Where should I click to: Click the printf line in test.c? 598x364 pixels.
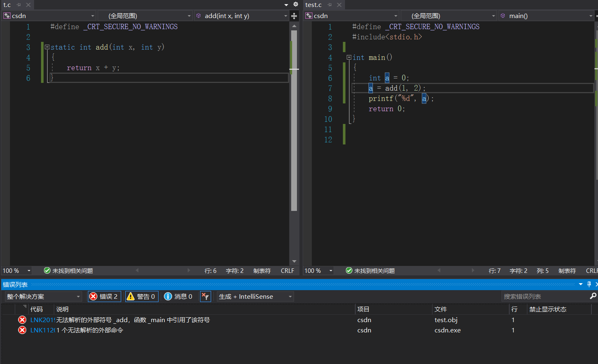pyautogui.click(x=401, y=98)
